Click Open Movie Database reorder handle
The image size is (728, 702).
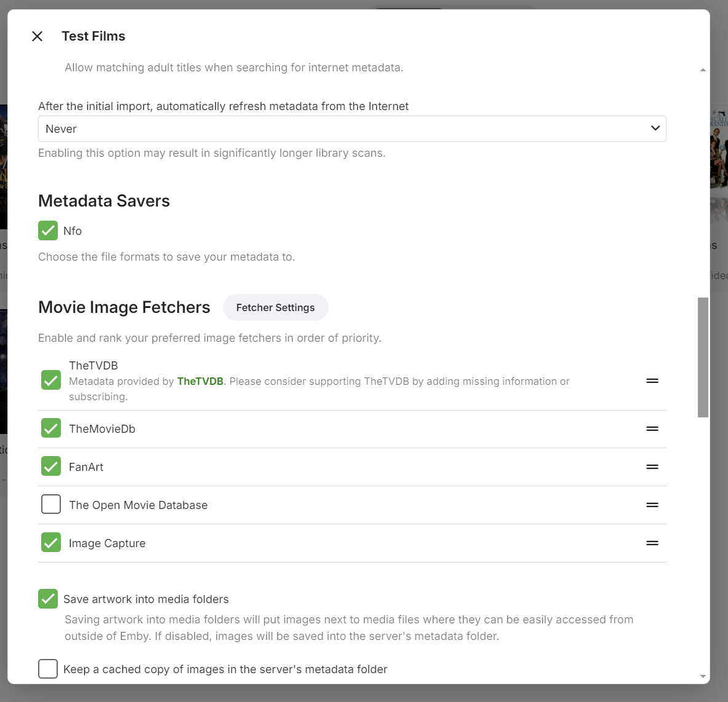click(x=652, y=505)
